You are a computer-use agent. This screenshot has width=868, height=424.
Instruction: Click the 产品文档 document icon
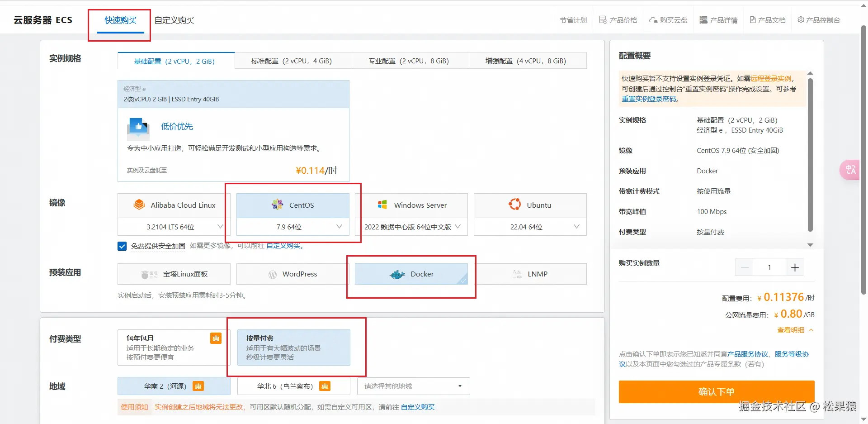pyautogui.click(x=753, y=20)
